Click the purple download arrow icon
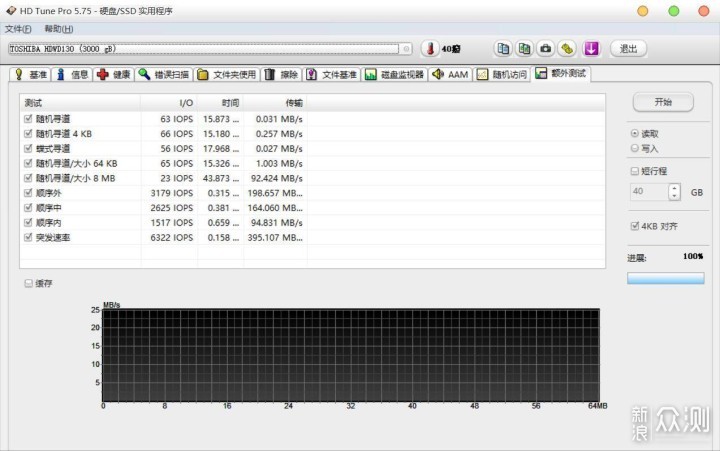720x451 pixels. click(x=591, y=49)
